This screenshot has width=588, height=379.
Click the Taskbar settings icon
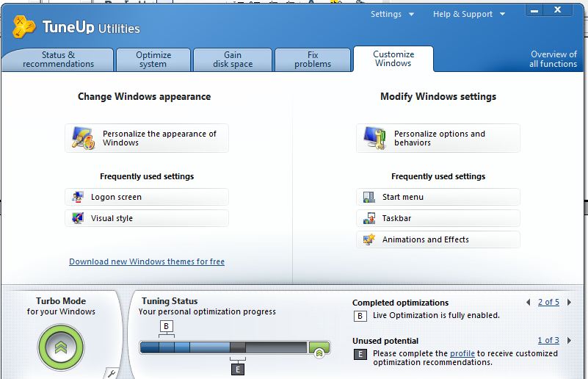tap(370, 218)
